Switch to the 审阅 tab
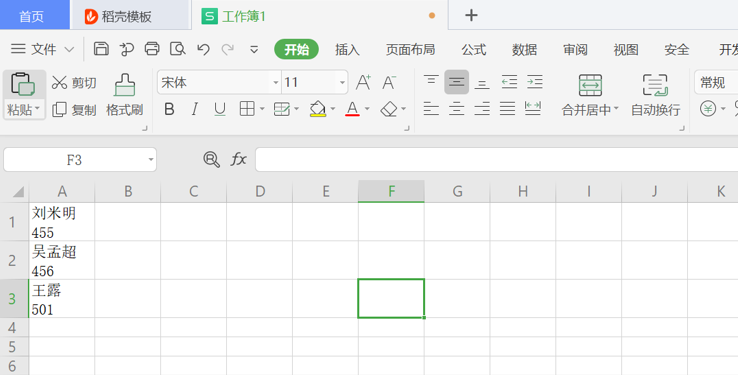The image size is (738, 375). tap(575, 49)
